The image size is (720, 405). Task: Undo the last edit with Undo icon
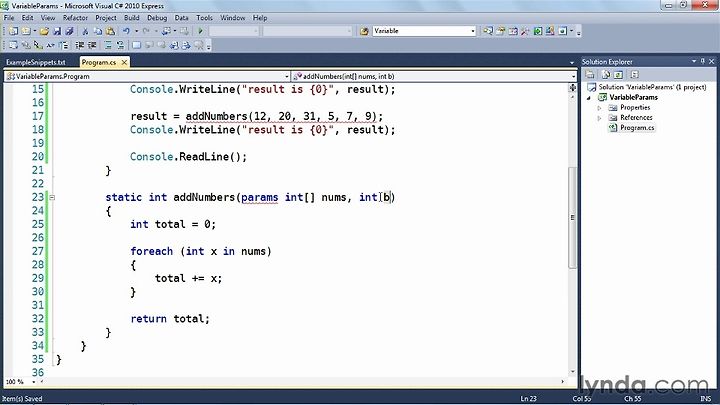(126, 31)
